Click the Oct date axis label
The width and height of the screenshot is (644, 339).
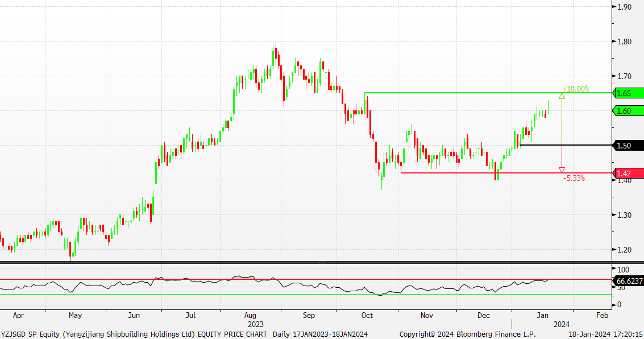point(367,316)
